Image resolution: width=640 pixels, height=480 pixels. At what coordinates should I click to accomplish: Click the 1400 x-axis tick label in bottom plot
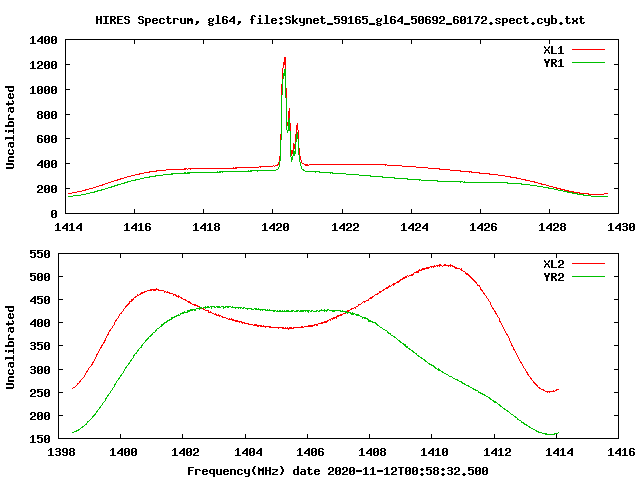pyautogui.click(x=123, y=452)
